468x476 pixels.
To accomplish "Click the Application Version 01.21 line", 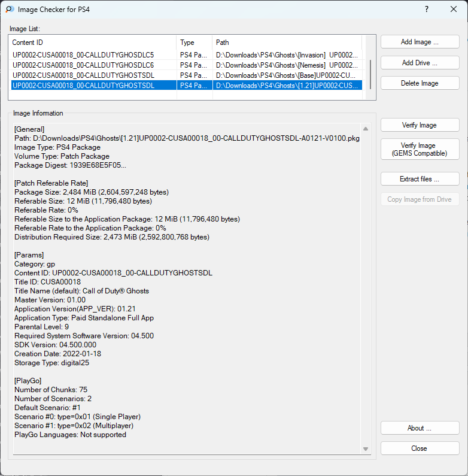I will [x=75, y=309].
